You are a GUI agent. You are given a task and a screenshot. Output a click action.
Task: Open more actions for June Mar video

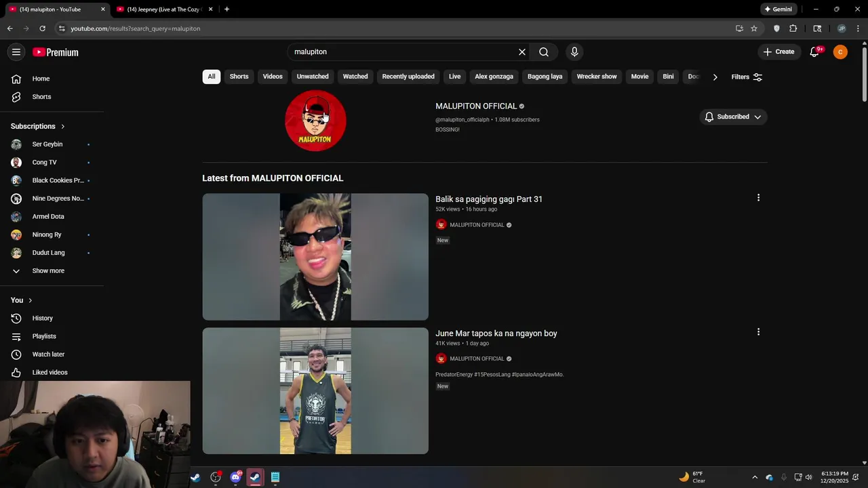(758, 332)
